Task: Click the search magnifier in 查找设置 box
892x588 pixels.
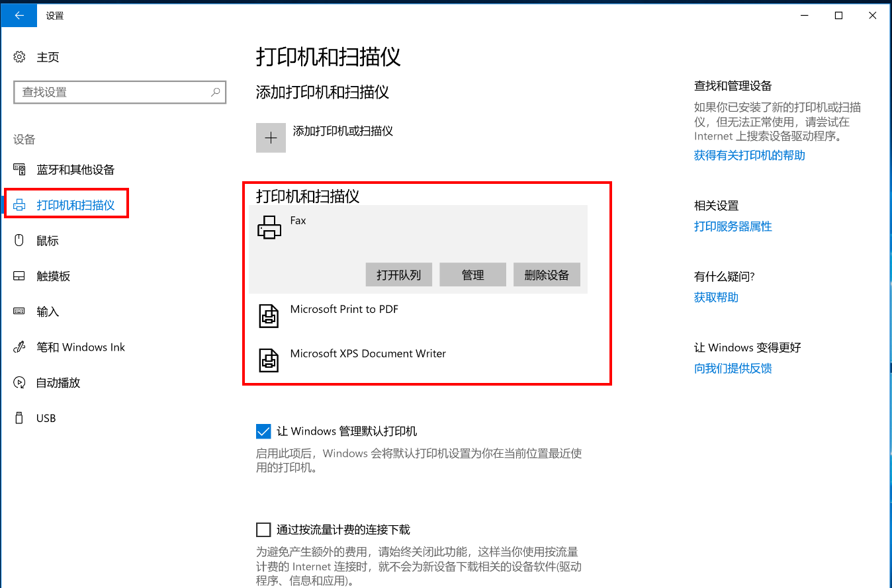Action: (x=215, y=93)
